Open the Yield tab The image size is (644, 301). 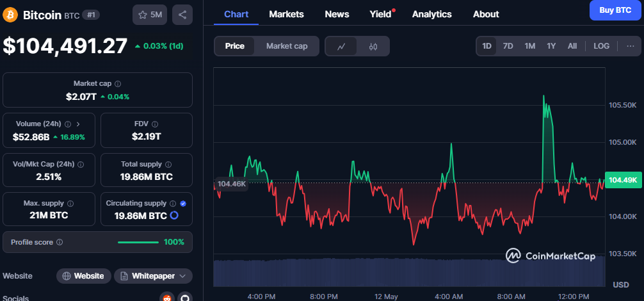click(x=381, y=14)
